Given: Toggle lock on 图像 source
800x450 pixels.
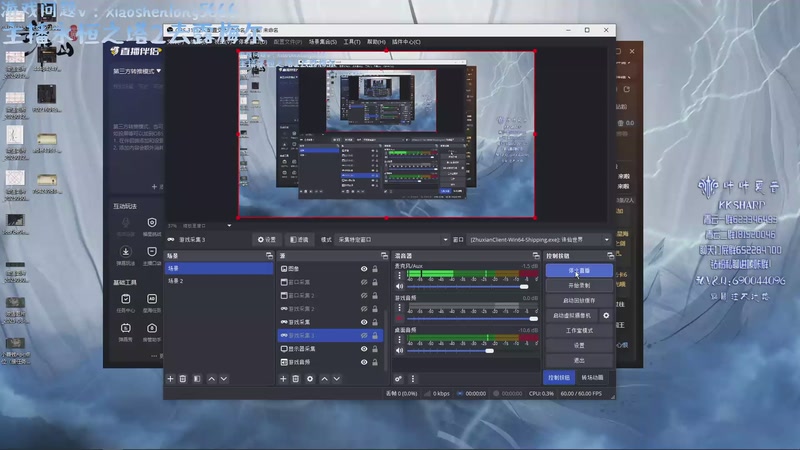Looking at the screenshot, I should pyautogui.click(x=375, y=268).
